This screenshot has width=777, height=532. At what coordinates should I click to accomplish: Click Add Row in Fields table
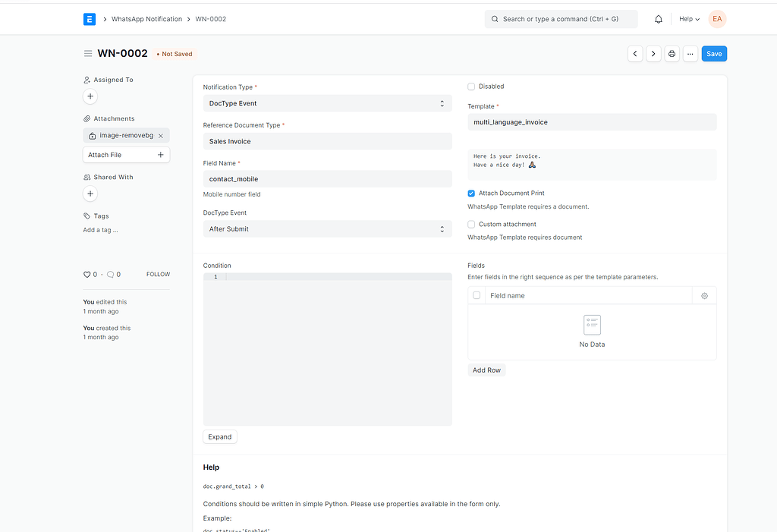[486, 370]
